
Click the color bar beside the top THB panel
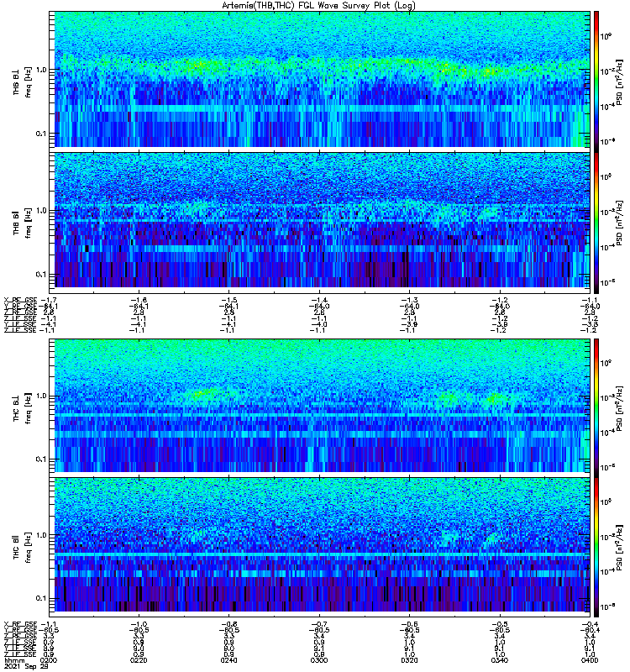[x=597, y=79]
